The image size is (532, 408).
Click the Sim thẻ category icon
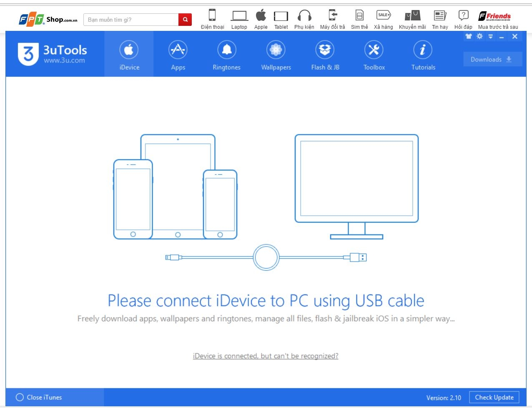[359, 17]
